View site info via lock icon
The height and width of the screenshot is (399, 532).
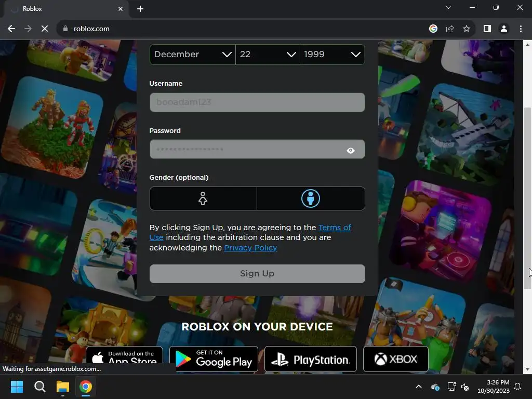click(65, 29)
